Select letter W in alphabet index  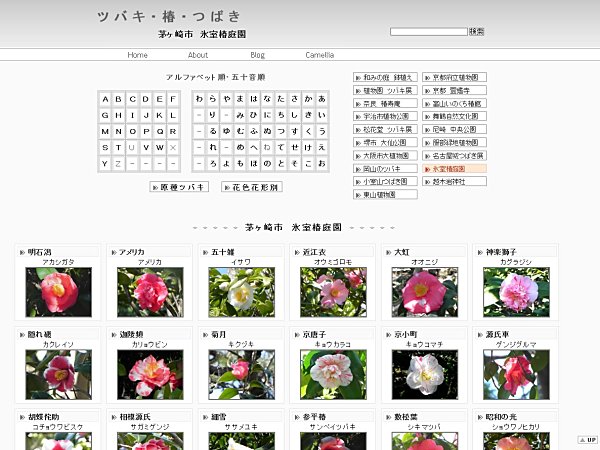pos(160,148)
